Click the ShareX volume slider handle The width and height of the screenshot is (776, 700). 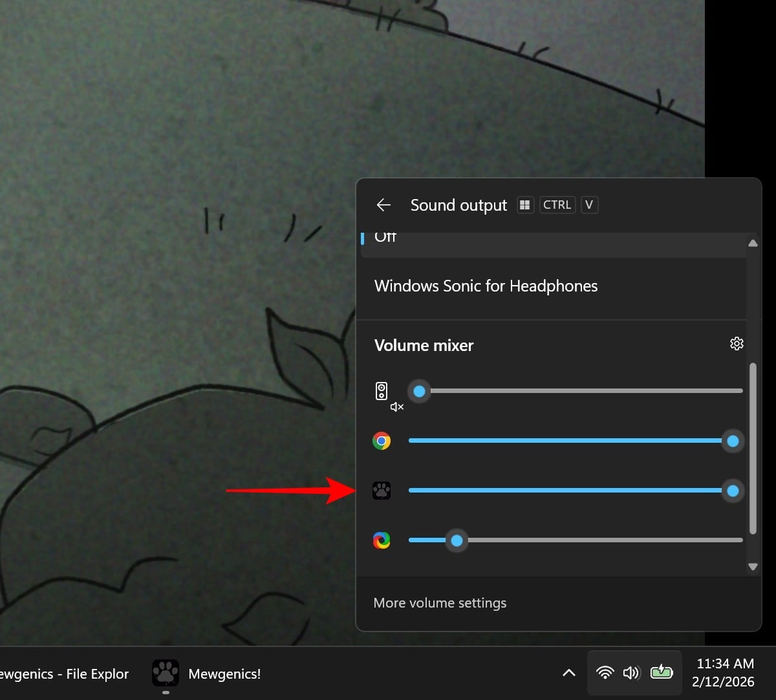[457, 540]
